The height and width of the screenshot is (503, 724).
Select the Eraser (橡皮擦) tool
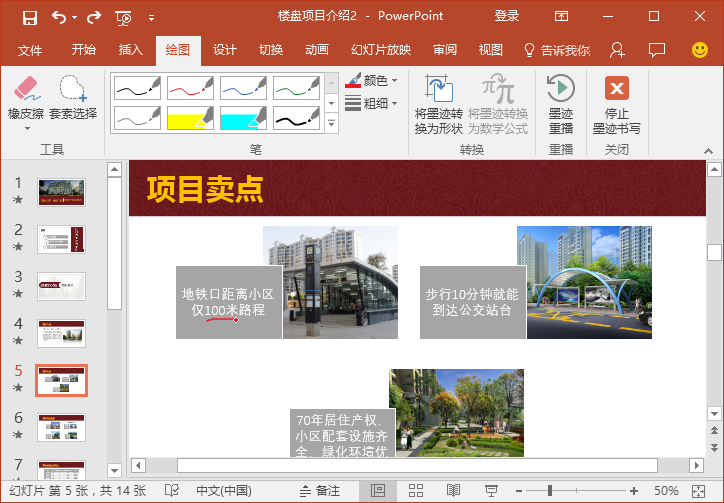pyautogui.click(x=26, y=103)
